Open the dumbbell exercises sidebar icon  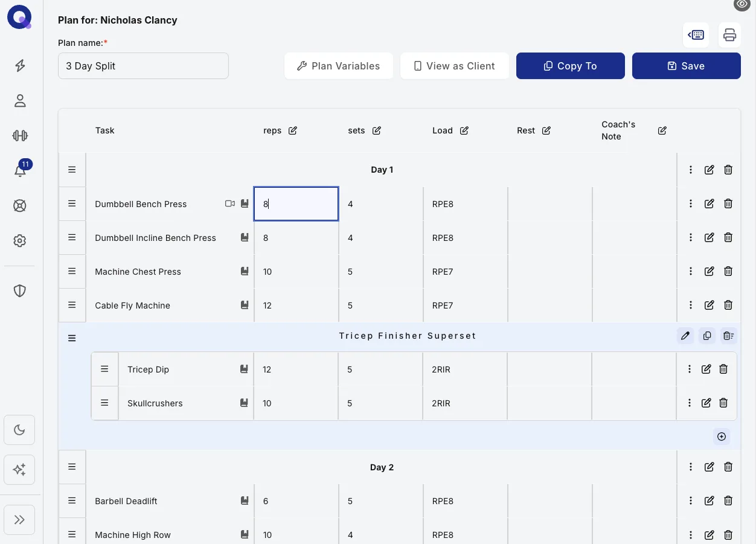point(20,135)
